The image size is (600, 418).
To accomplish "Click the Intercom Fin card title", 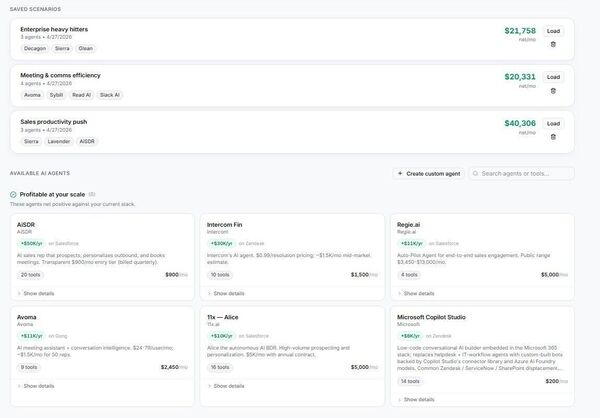I will point(225,225).
